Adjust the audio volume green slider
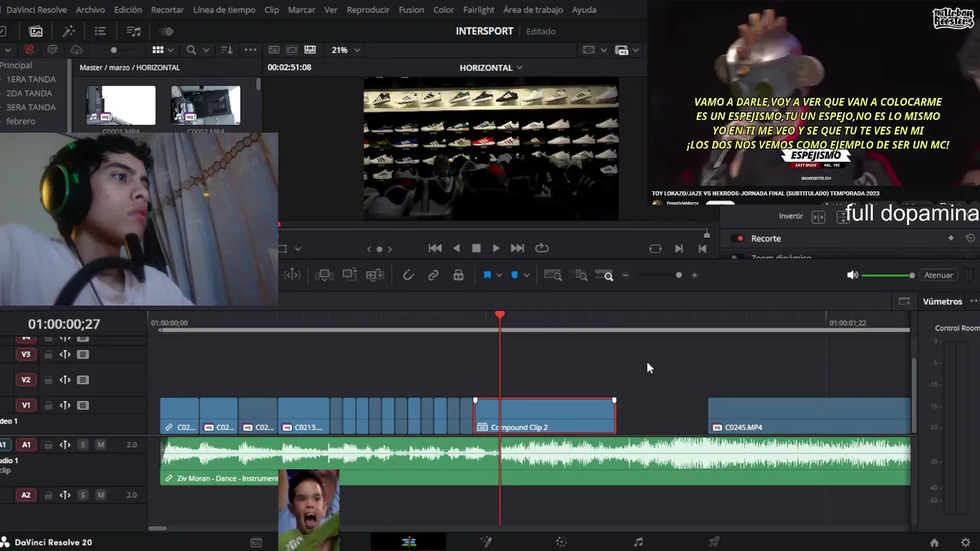This screenshot has width=980, height=551. tap(888, 275)
